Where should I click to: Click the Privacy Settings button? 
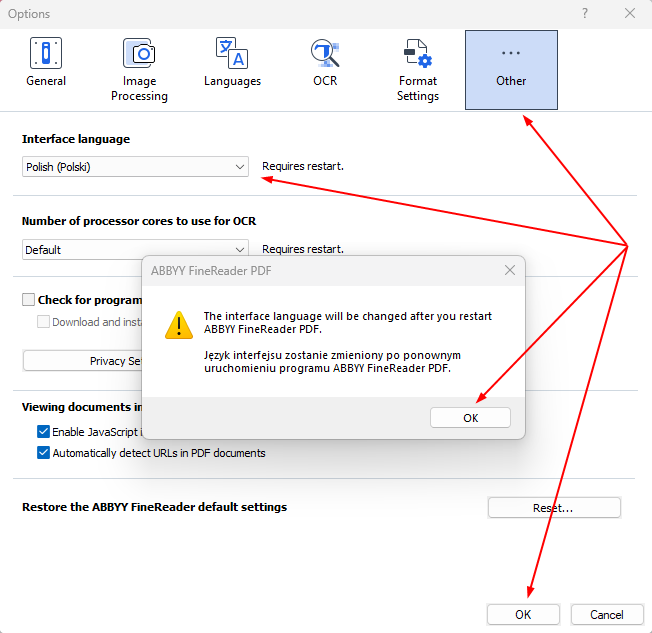[x=83, y=361]
